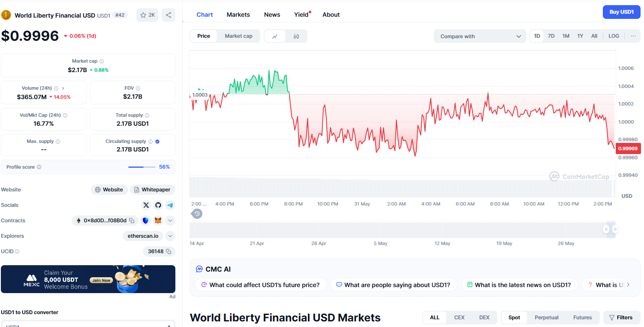Viewport: 644px width, 327px height.
Task: Click the Buy USD1 button
Action: click(x=621, y=12)
